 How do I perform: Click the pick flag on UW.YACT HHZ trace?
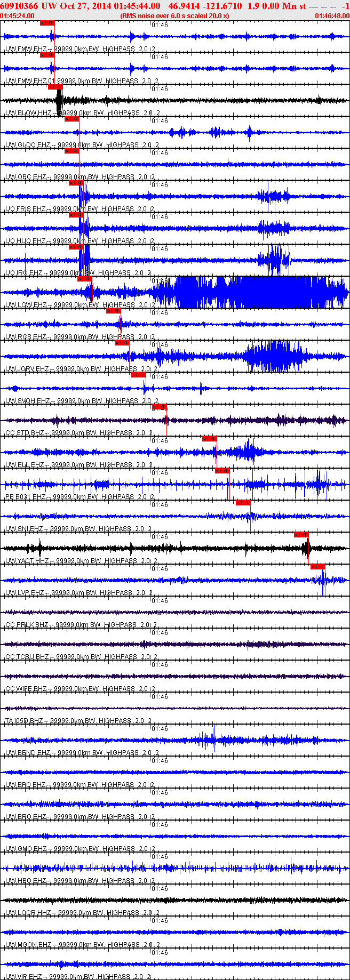pyautogui.click(x=301, y=534)
